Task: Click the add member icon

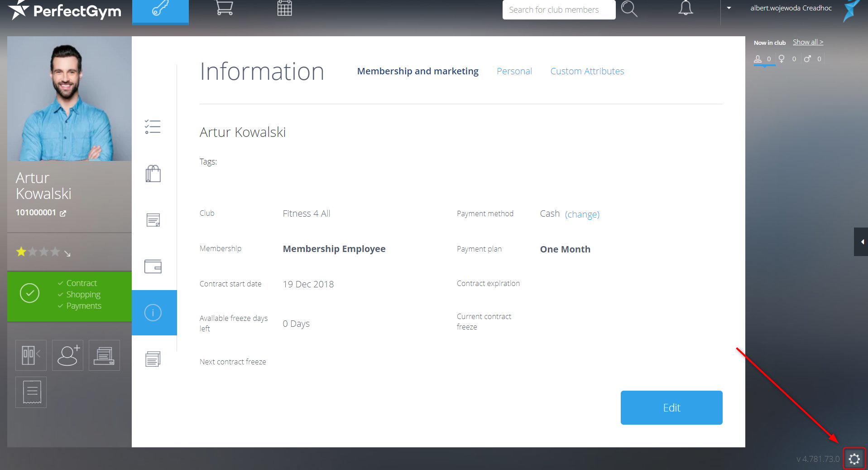Action: (68, 355)
